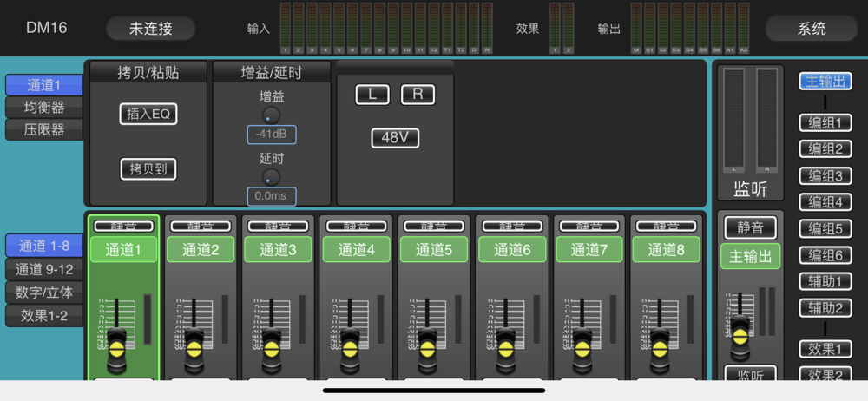Mute 通道8 with its 静音 button
Viewport: 868px width, 401px height.
(x=667, y=227)
